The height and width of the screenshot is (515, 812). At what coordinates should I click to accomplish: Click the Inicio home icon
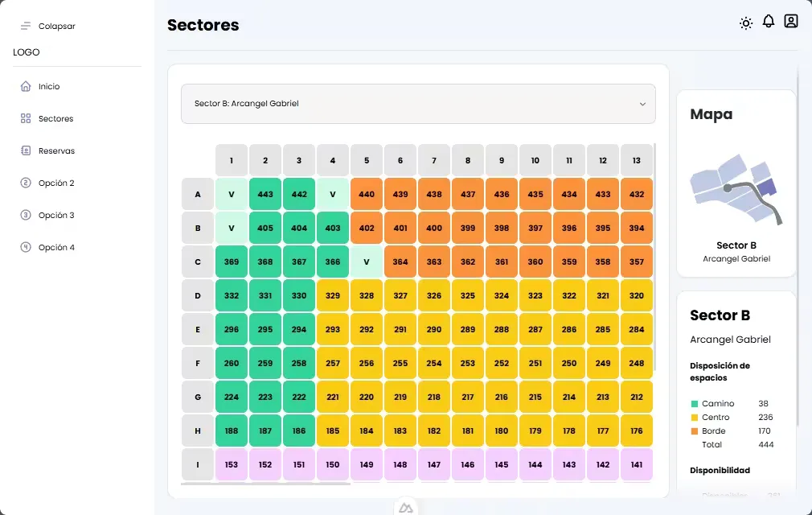point(26,86)
